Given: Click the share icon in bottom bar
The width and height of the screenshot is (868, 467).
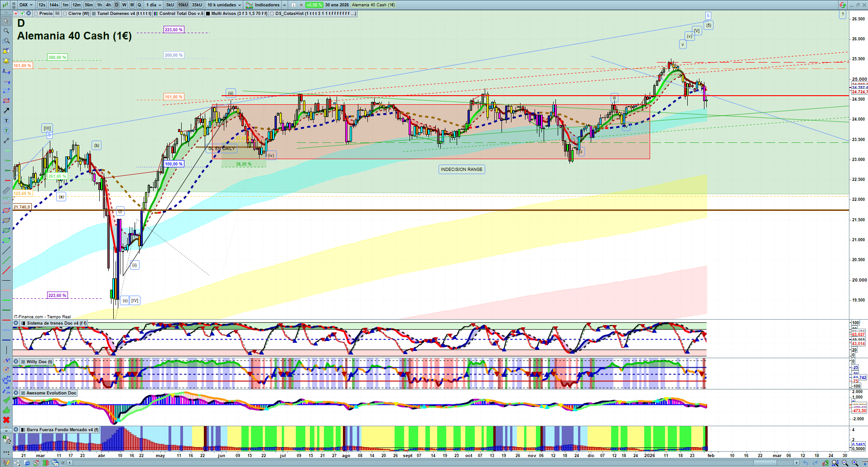Looking at the screenshot, I should [x=17, y=463].
